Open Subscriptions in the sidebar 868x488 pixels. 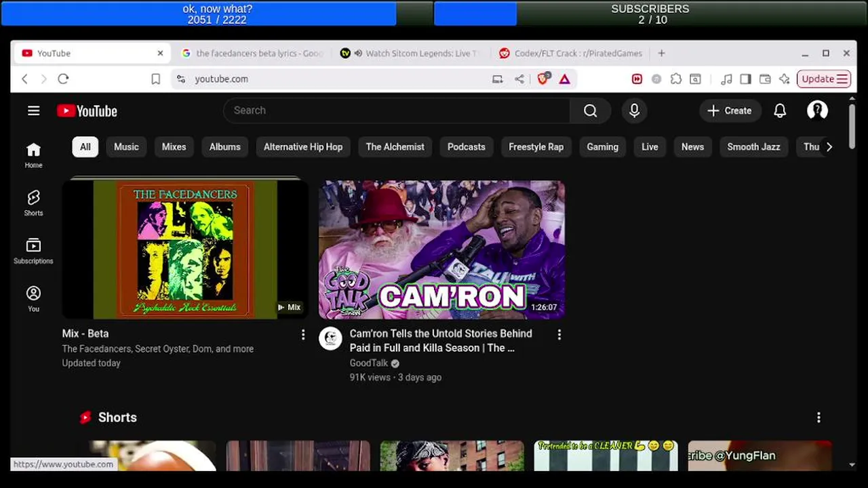(33, 251)
